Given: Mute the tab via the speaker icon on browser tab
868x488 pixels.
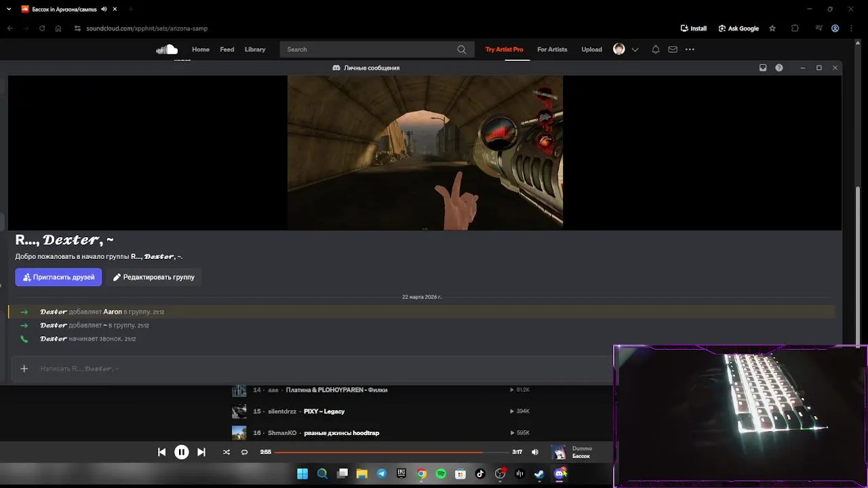Looking at the screenshot, I should (x=104, y=9).
